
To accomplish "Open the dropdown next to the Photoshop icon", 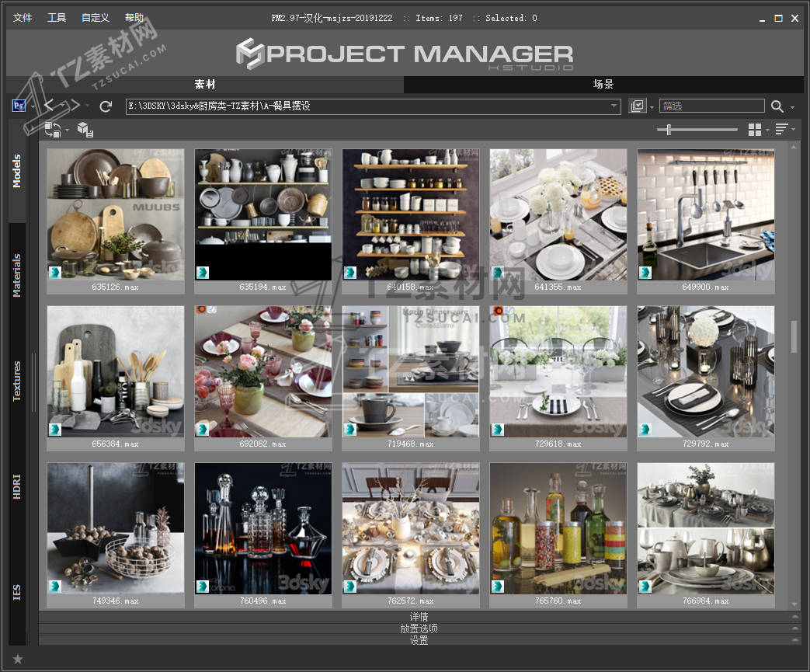I will (33, 106).
